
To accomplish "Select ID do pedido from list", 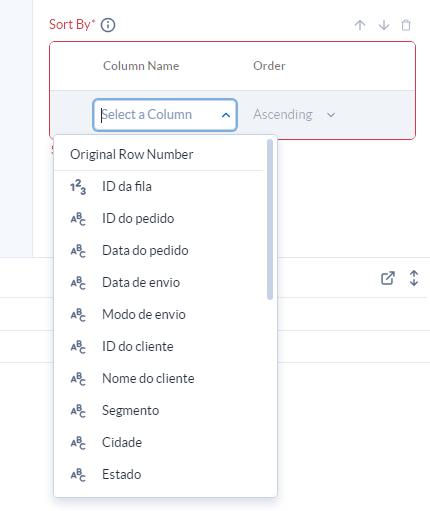I will coord(159,219).
